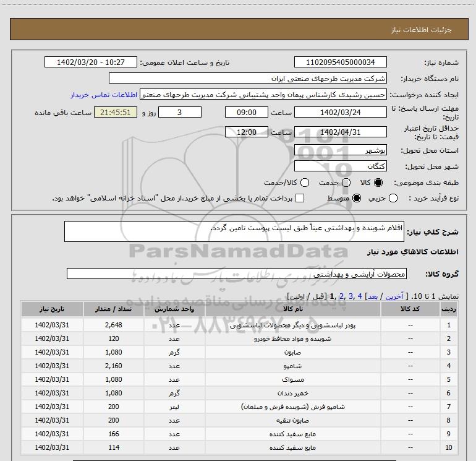Select مایع سفید کننده in row 10

(292, 447)
